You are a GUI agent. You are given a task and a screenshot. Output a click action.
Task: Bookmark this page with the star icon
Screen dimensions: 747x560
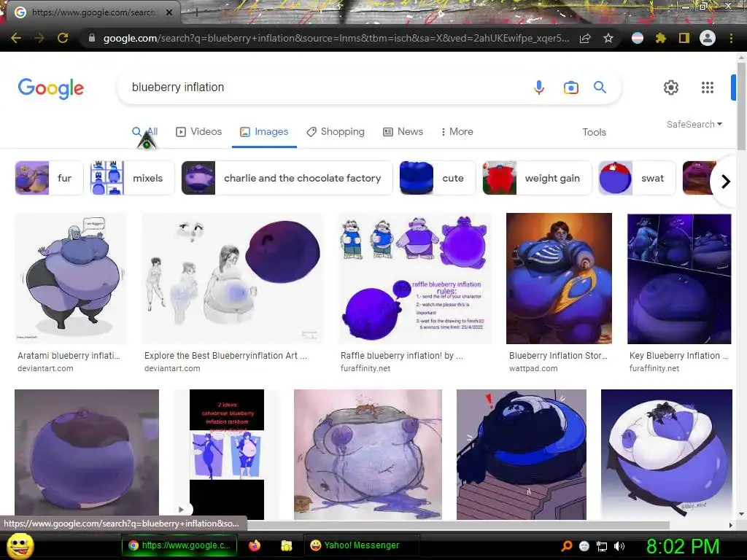tap(608, 38)
